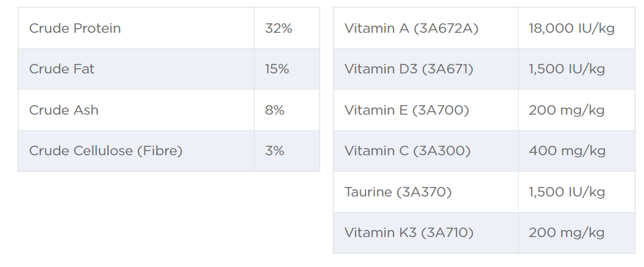Select the 15% fat value
The width and height of the screenshot is (644, 267).
(277, 69)
